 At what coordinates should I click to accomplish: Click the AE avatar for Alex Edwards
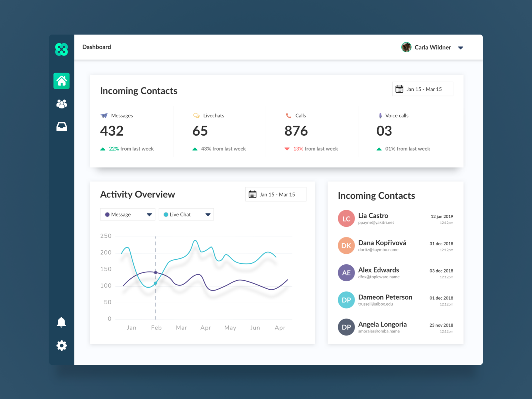click(x=346, y=273)
